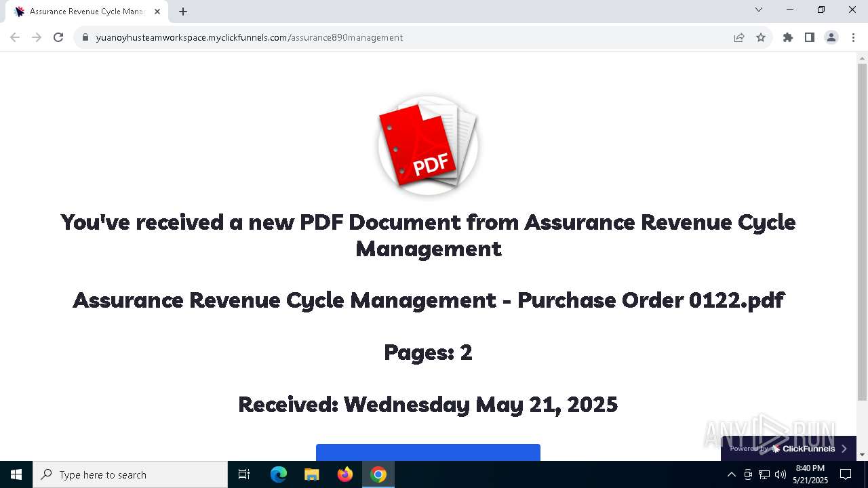Toggle the Chrome side panel

[x=810, y=37]
